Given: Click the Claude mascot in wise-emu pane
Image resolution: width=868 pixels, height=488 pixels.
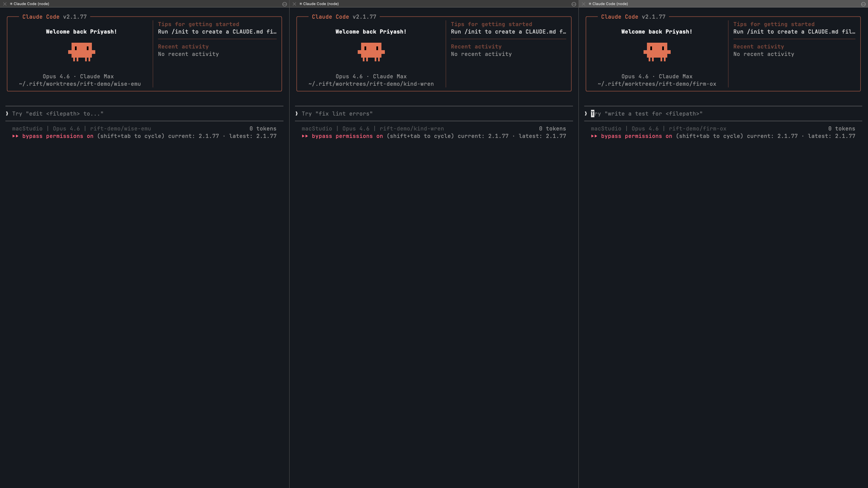Looking at the screenshot, I should (82, 52).
